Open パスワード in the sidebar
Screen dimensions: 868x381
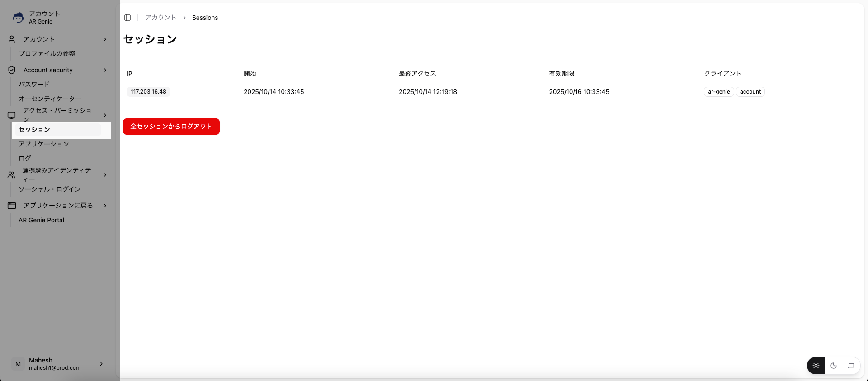point(34,85)
